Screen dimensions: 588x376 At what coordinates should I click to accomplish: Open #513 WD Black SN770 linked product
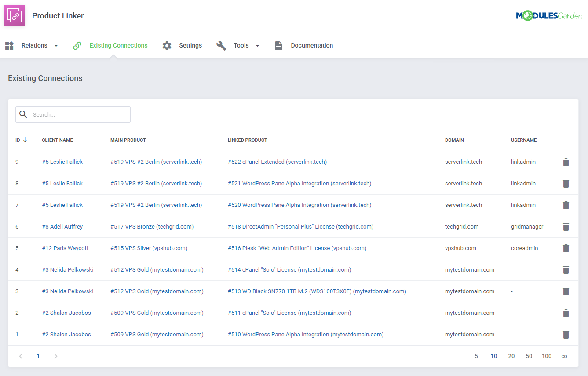317,291
